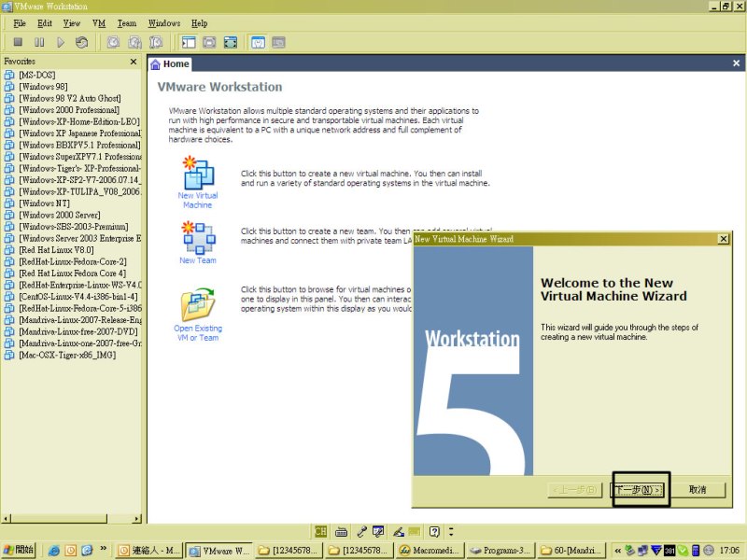Viewport: 747px width, 560px height.
Task: Open the Help menu
Action: (199, 23)
